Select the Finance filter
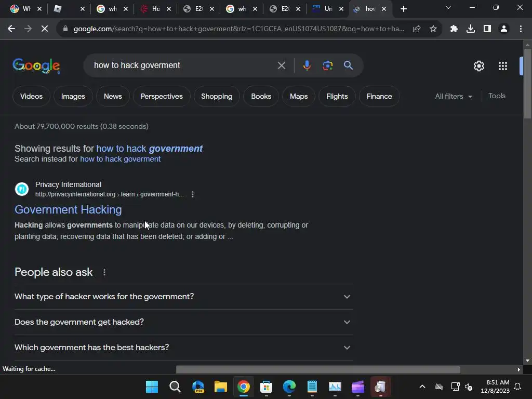 point(379,96)
